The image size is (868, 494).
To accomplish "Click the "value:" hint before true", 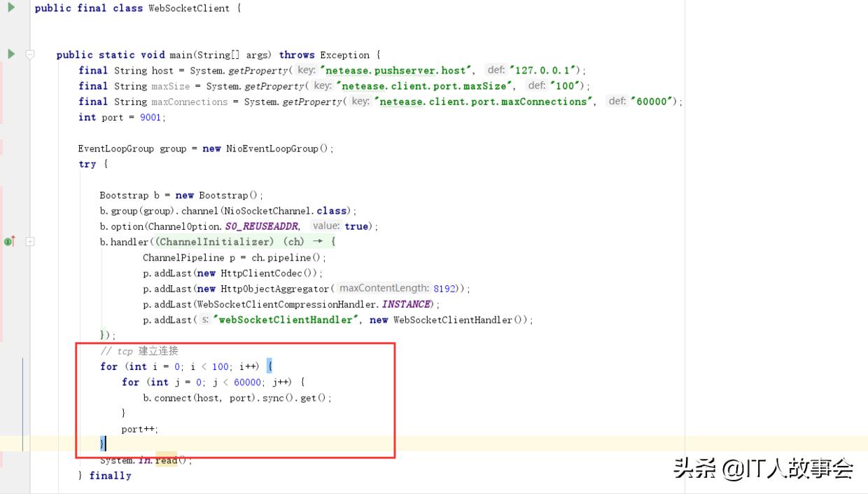I will [x=325, y=226].
